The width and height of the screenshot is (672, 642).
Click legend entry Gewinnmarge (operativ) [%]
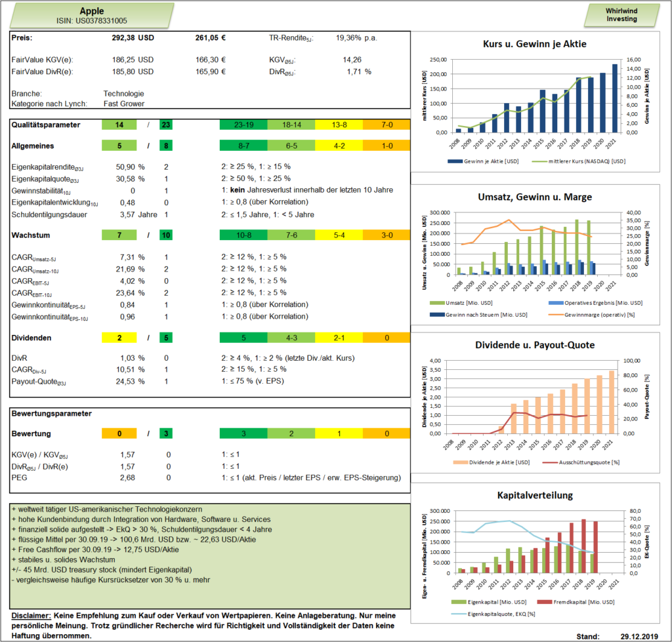pos(592,315)
